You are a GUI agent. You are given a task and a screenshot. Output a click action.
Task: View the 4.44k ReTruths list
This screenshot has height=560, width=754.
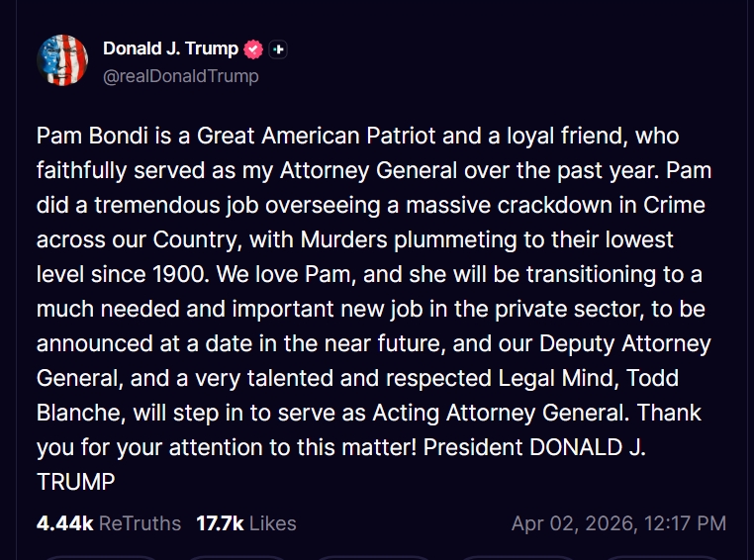tap(109, 523)
